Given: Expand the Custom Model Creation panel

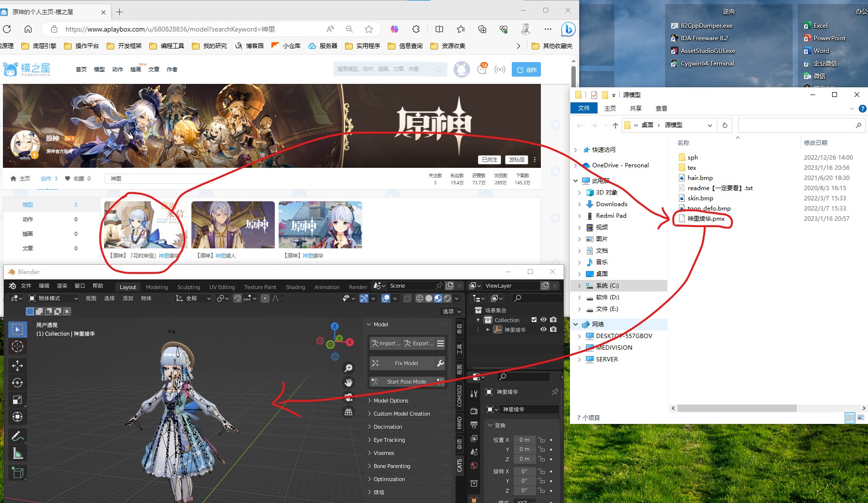Looking at the screenshot, I should (402, 414).
